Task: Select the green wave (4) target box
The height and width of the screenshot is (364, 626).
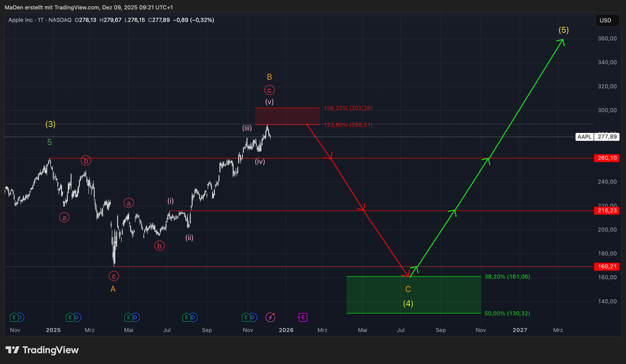Action: 413,295
